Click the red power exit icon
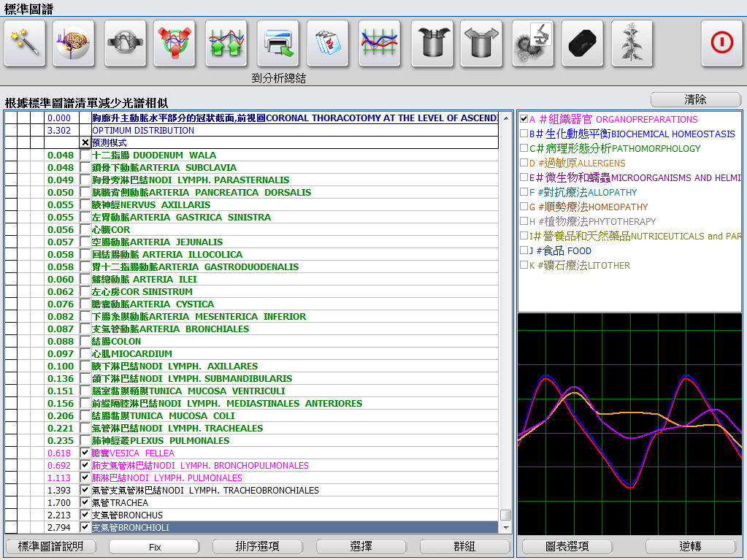Image resolution: width=747 pixels, height=560 pixels. click(x=722, y=42)
